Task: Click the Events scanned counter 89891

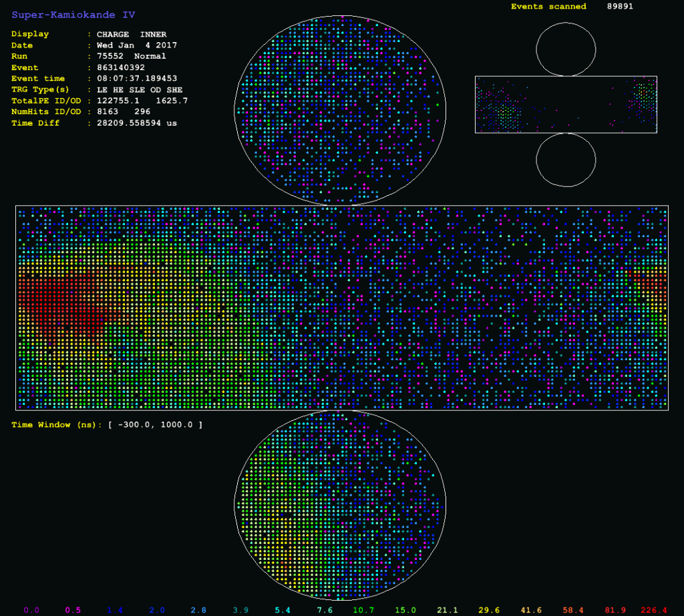Action: [620, 7]
